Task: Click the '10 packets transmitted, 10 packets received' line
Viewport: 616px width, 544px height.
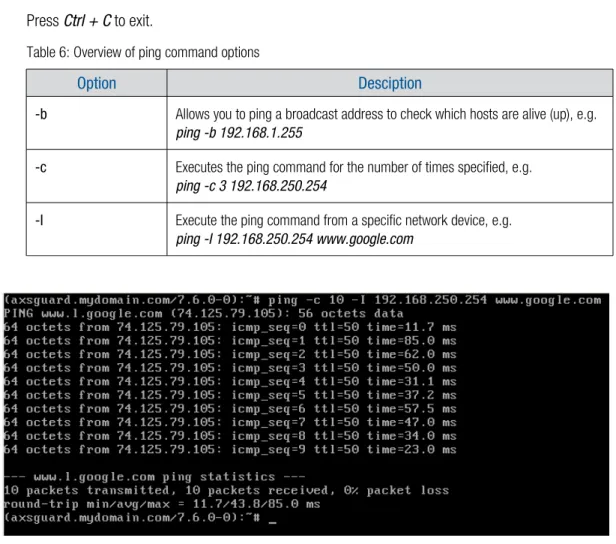Action: coord(226,491)
